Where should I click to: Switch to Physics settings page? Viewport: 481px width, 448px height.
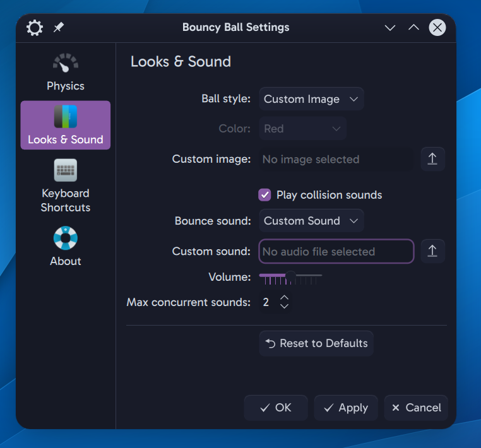point(66,86)
